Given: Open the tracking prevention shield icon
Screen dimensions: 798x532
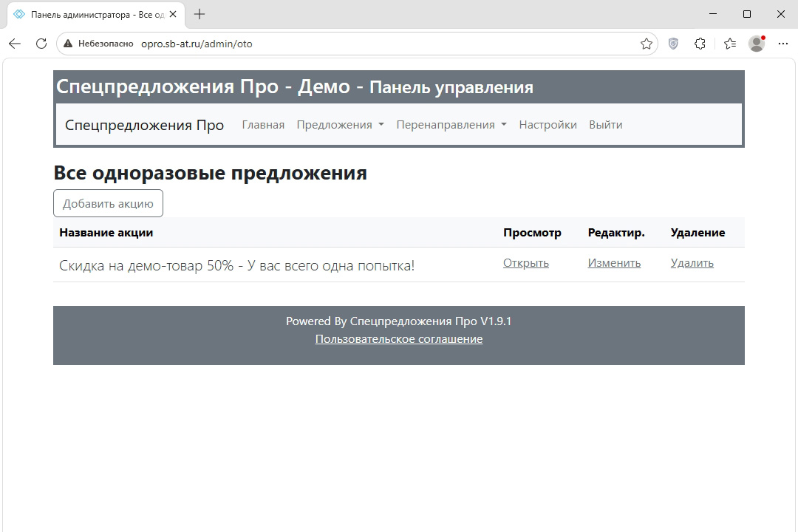Looking at the screenshot, I should click(x=673, y=44).
